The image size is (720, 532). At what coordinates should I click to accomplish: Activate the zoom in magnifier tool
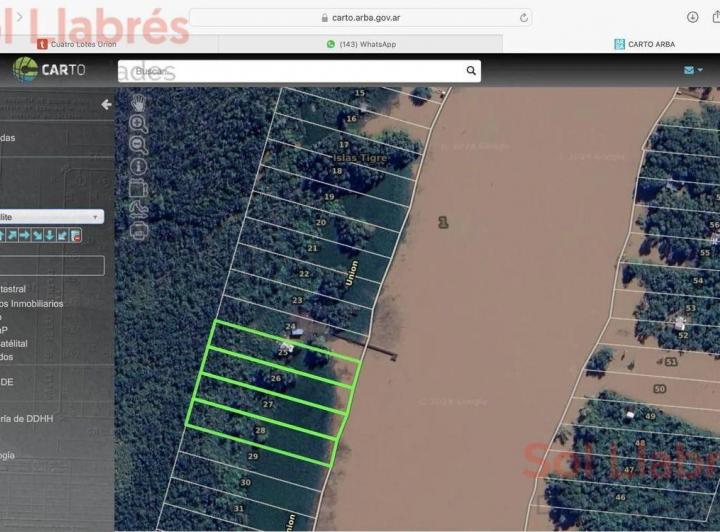coord(138,124)
